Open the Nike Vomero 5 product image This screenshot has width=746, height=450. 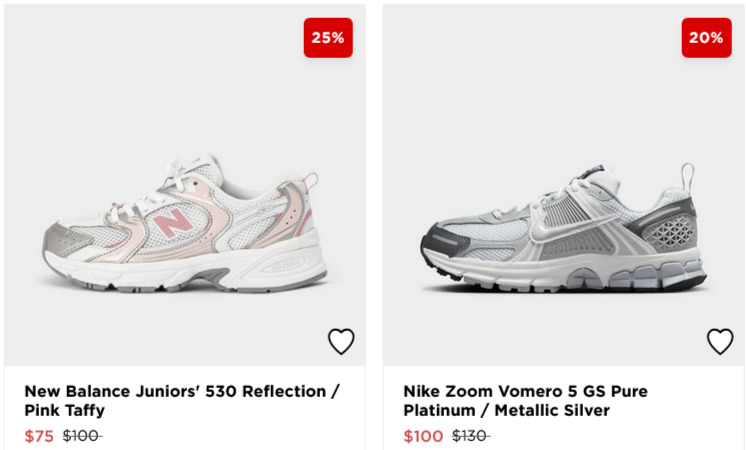(x=563, y=230)
